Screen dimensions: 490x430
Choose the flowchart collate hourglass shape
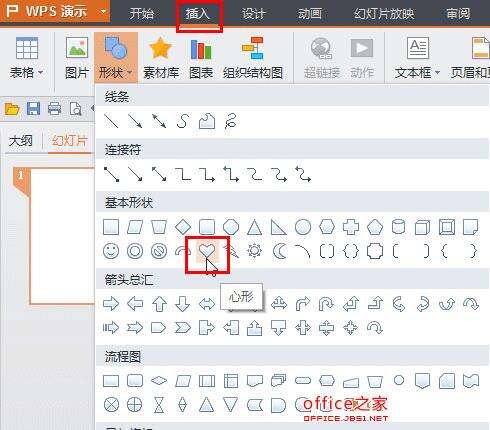click(x=159, y=405)
